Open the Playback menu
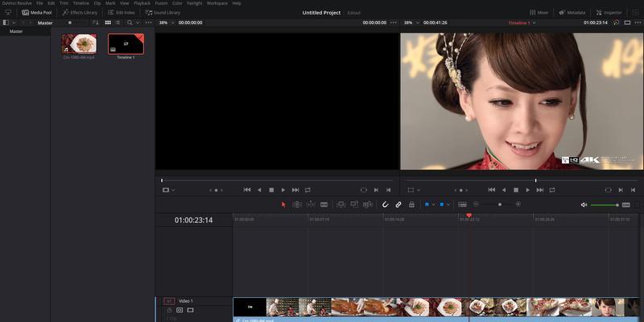The image size is (644, 322). click(x=142, y=3)
